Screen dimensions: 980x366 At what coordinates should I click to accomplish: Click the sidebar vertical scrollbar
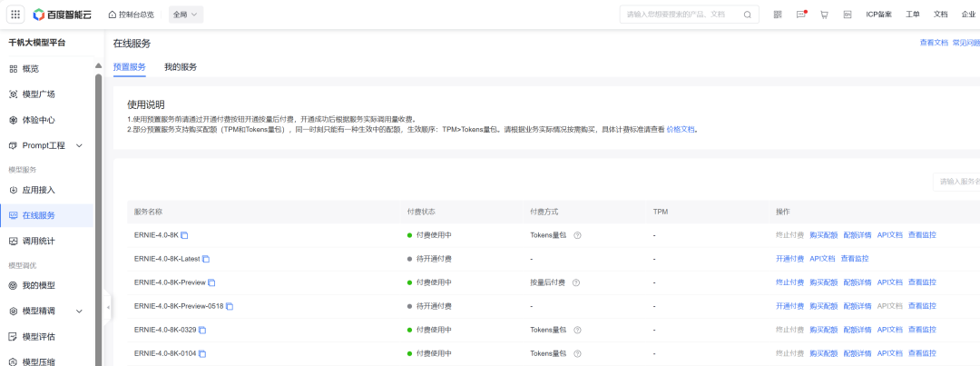tap(98, 219)
